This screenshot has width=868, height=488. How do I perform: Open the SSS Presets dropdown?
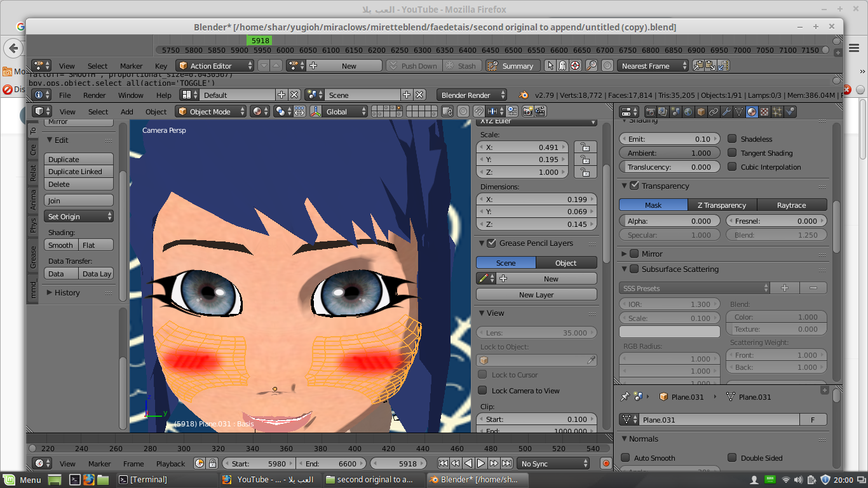pos(694,288)
